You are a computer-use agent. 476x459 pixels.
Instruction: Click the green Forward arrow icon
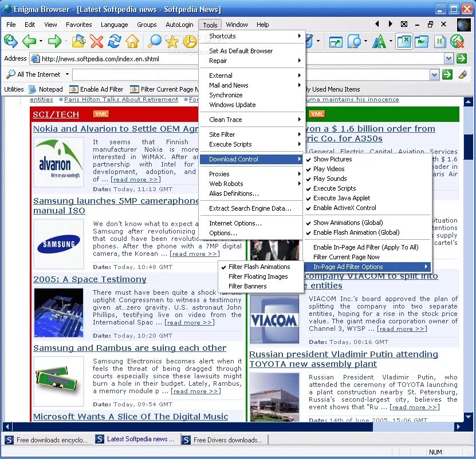pyautogui.click(x=54, y=41)
